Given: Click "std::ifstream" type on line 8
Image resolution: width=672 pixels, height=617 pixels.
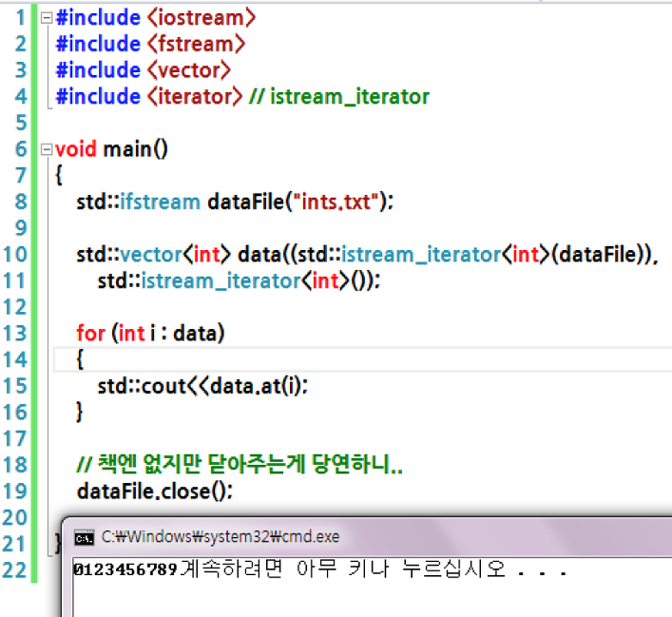Looking at the screenshot, I should tap(139, 202).
